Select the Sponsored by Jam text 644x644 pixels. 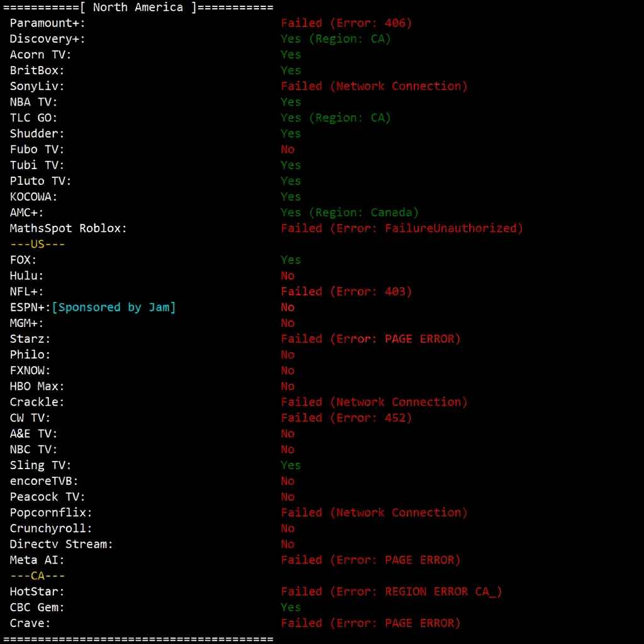[x=115, y=307]
